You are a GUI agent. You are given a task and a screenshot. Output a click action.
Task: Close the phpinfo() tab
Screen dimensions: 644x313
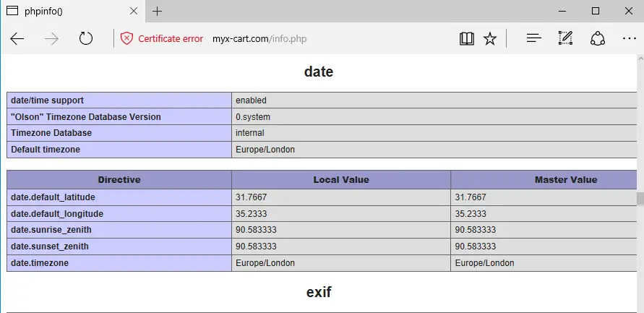point(134,11)
